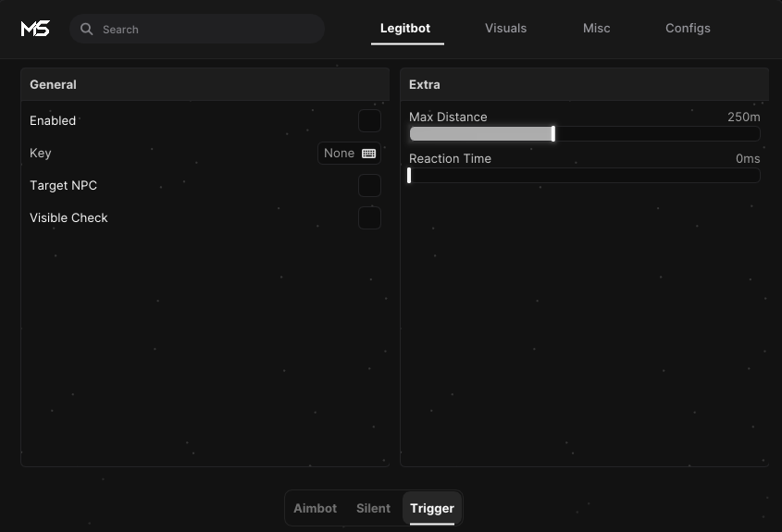Click the MS logo icon
Screen dimensions: 782x532
35,29
